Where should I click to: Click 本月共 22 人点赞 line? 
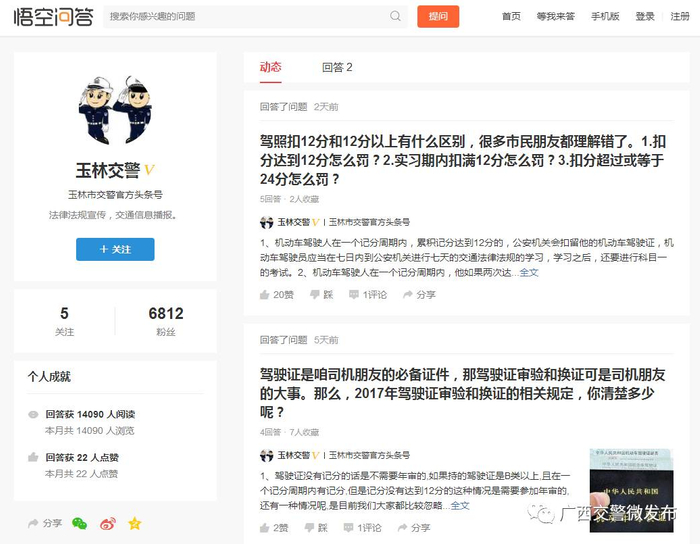pos(81,473)
